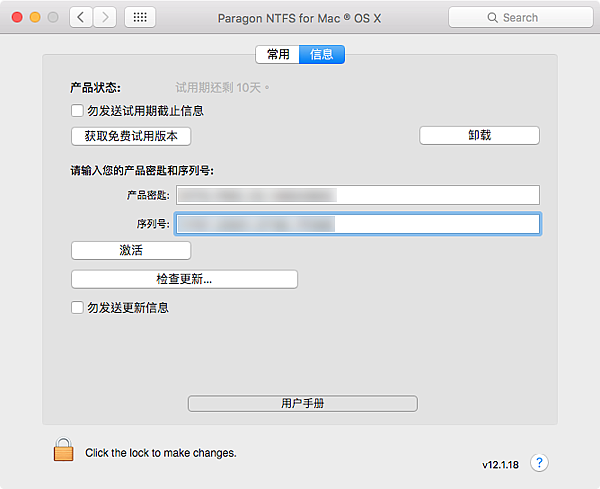Viewport: 600px width, 489px height.
Task: Select the 信息 tab
Action: [322, 54]
